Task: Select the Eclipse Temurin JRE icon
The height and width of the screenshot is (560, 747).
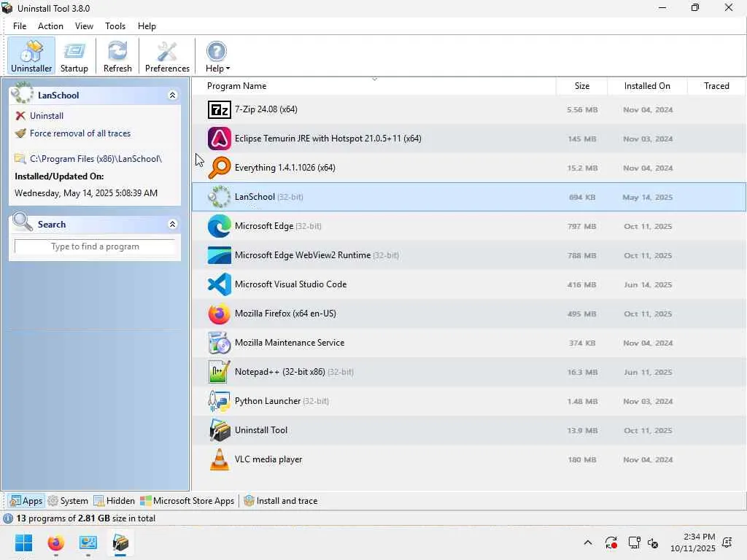Action: (x=219, y=139)
